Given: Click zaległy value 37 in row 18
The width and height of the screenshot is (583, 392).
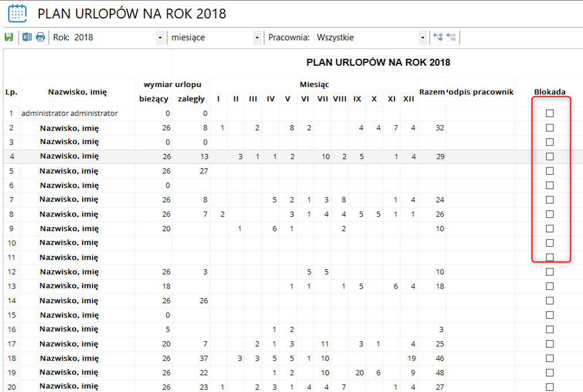Looking at the screenshot, I should click(x=204, y=358).
